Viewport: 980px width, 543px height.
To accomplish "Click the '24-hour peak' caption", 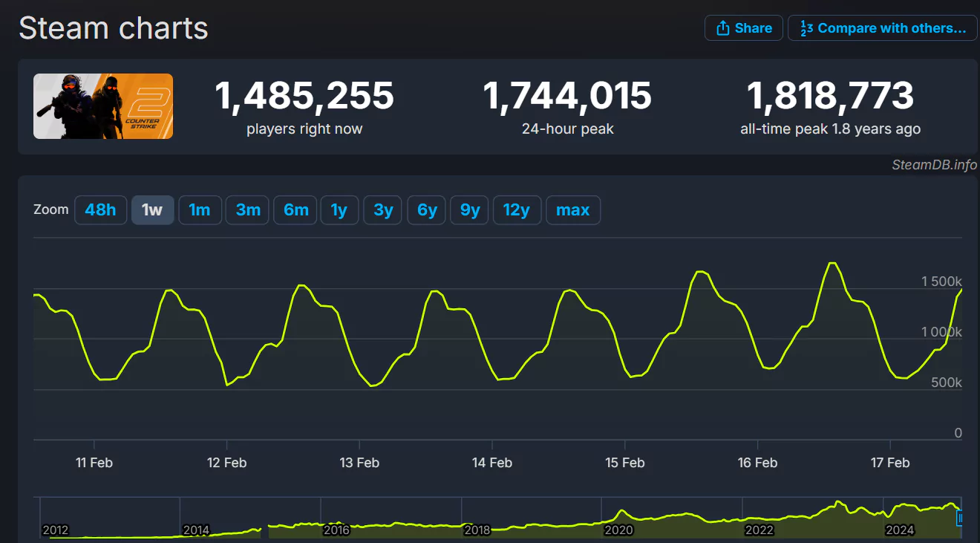I will click(568, 129).
